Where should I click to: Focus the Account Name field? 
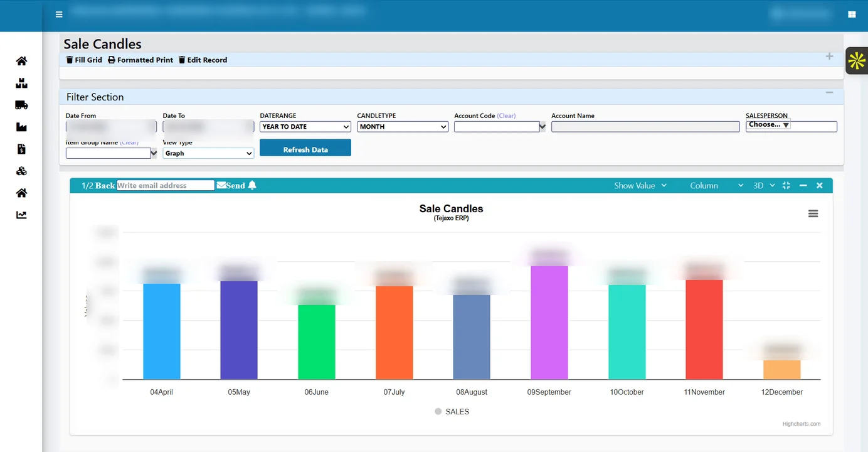(645, 127)
